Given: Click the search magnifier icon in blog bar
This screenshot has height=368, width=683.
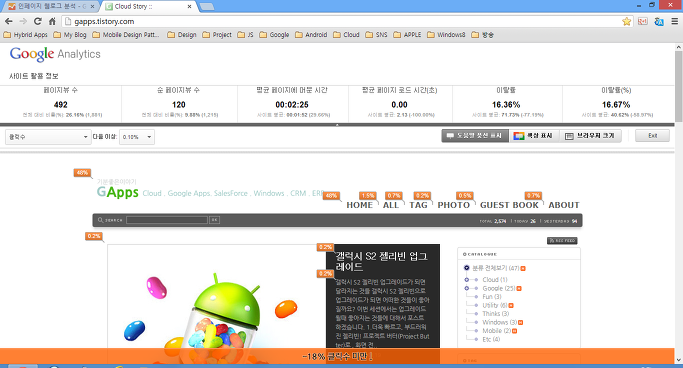Looking at the screenshot, I should point(101,220).
